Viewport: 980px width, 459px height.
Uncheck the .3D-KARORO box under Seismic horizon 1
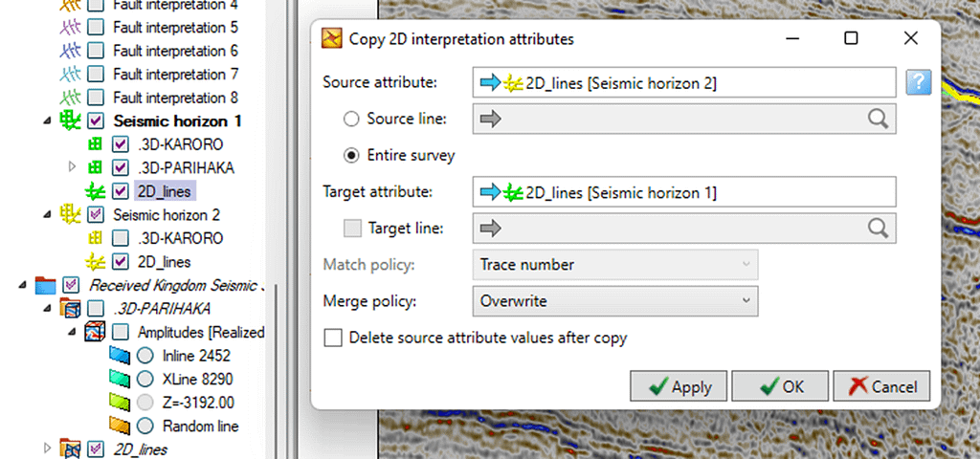point(120,144)
